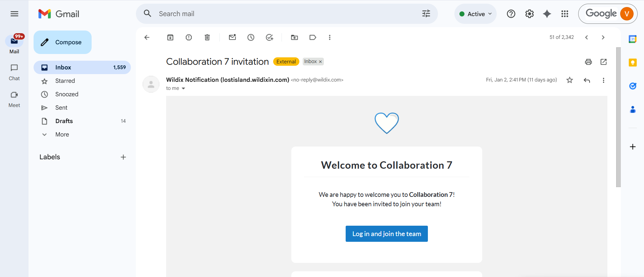The image size is (644, 277).
Task: Open the Snoozed folder
Action: point(82,94)
